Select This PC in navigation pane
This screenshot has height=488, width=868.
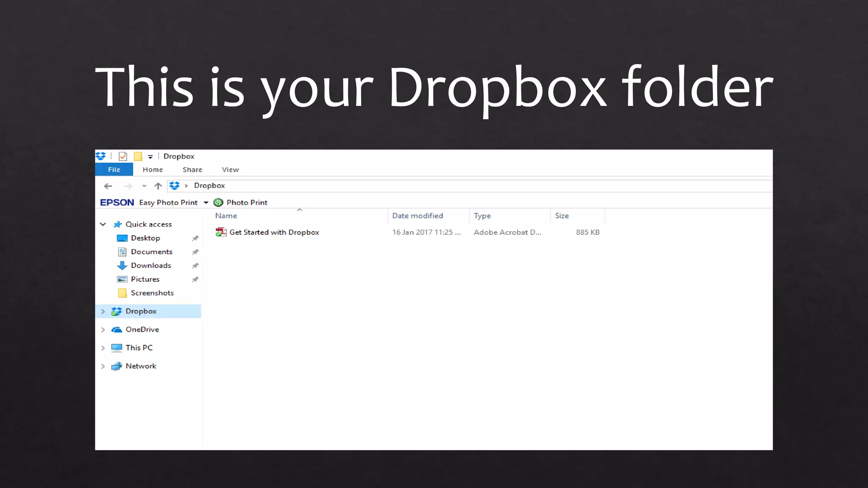[x=139, y=347]
